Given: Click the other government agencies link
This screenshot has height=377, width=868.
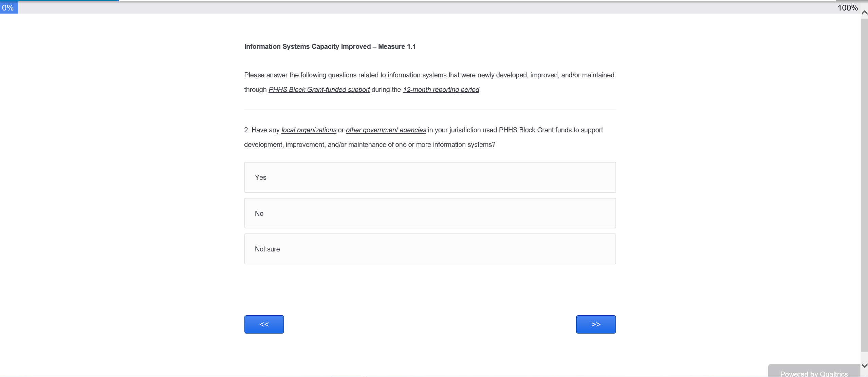Looking at the screenshot, I should [x=386, y=130].
